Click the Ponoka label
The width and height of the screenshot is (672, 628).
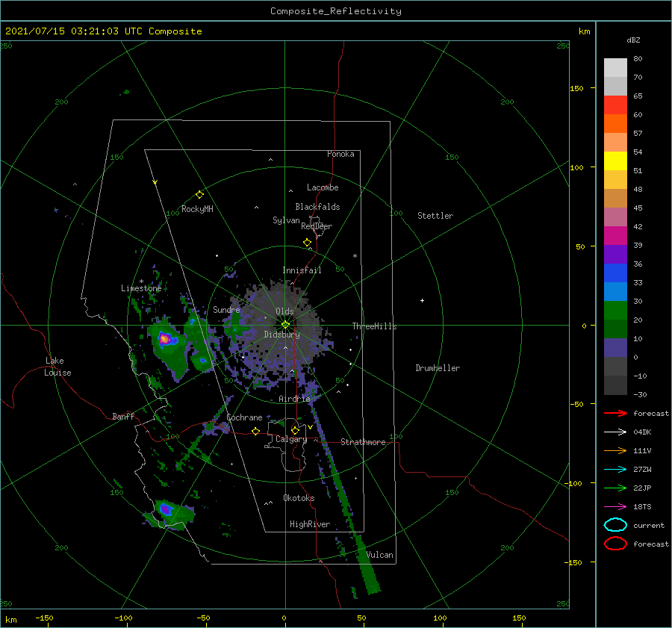coord(340,154)
